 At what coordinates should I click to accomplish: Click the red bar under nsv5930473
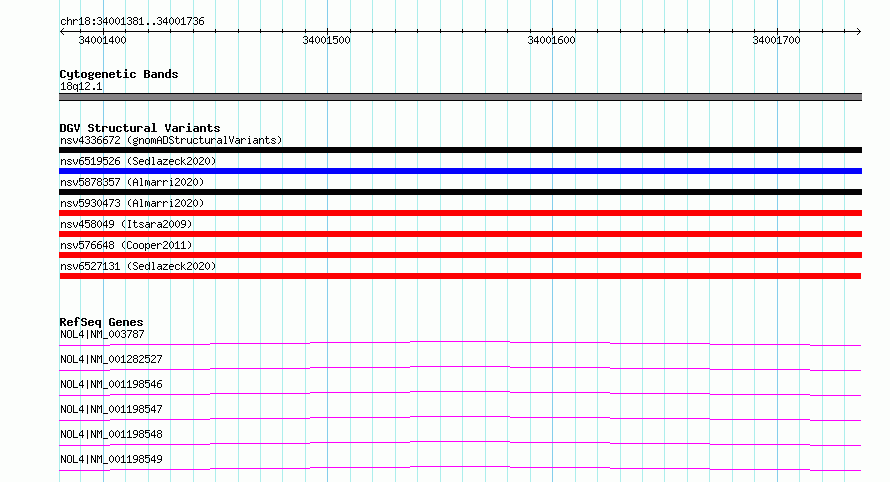tap(460, 213)
